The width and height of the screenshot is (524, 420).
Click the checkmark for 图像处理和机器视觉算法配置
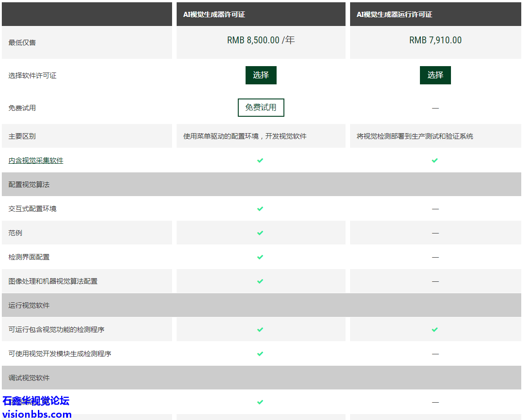coord(260,281)
